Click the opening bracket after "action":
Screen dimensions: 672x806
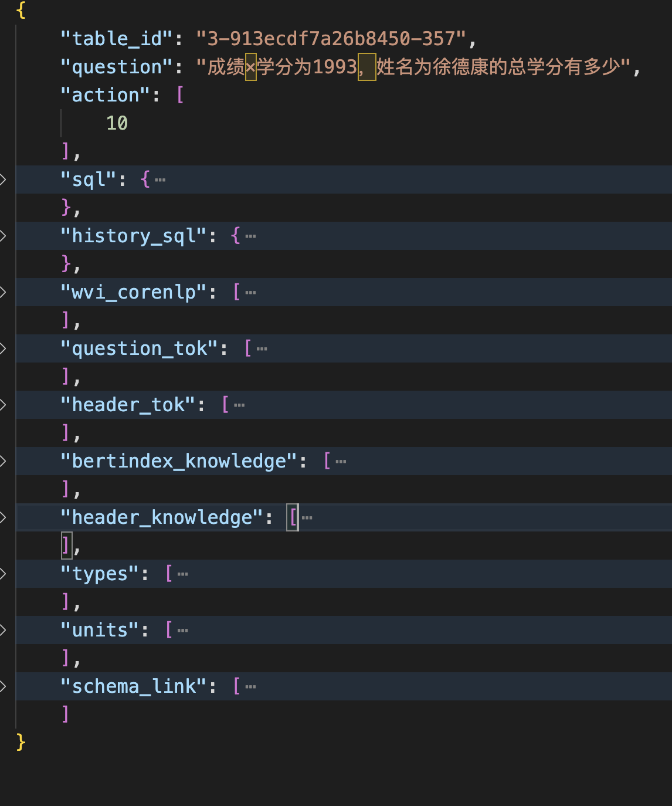(x=180, y=95)
